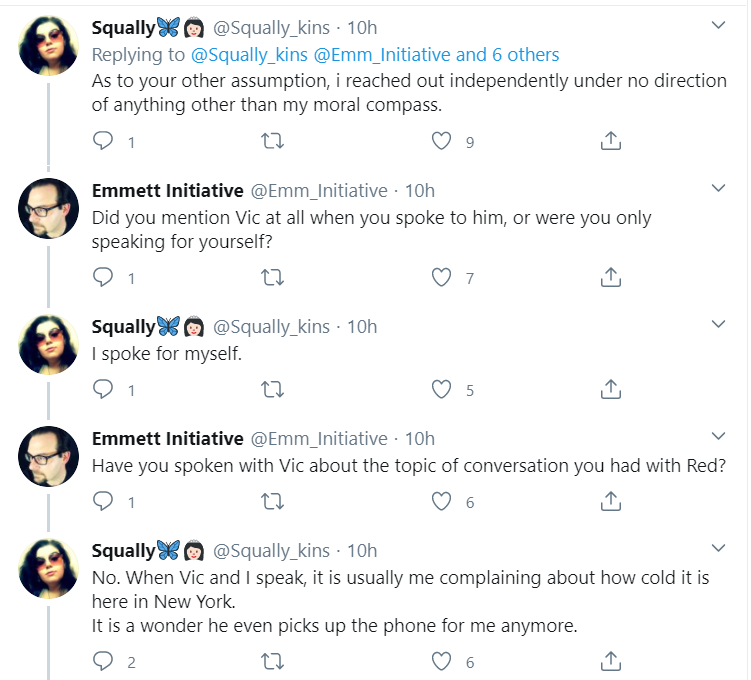Like the 'Did you mention Vic' tweet

pos(441,277)
